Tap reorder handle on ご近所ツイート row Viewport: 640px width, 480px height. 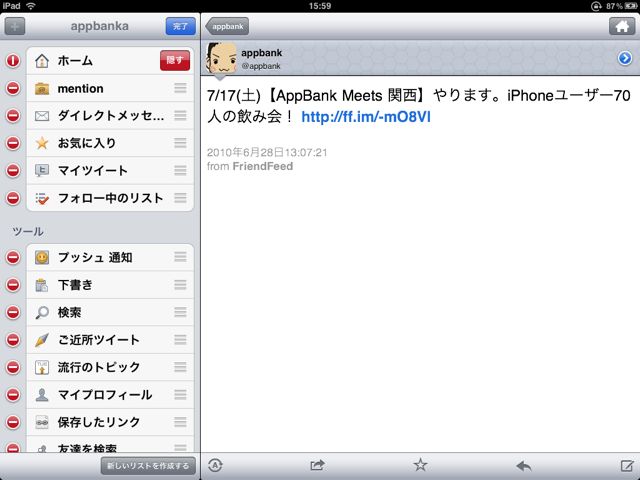(x=180, y=340)
